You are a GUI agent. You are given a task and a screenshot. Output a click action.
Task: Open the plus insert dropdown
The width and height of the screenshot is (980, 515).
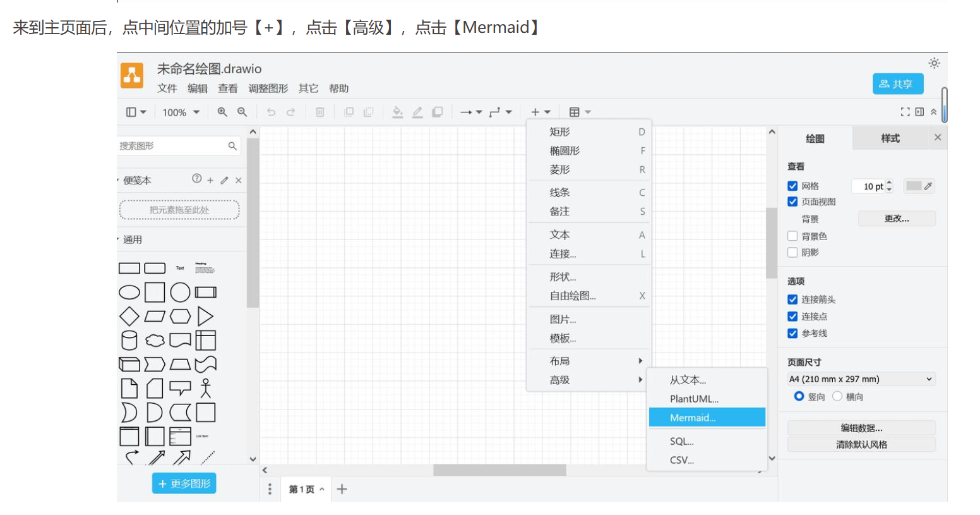pyautogui.click(x=541, y=112)
